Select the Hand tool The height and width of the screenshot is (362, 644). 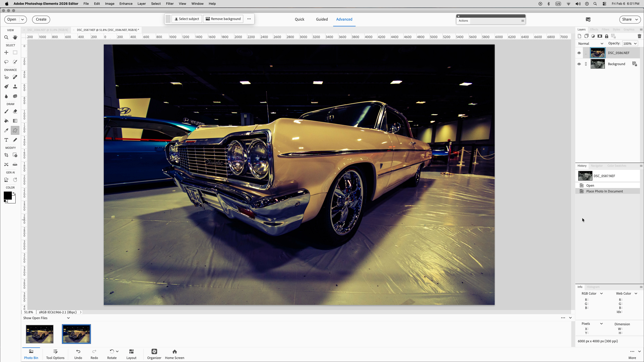coord(15,37)
